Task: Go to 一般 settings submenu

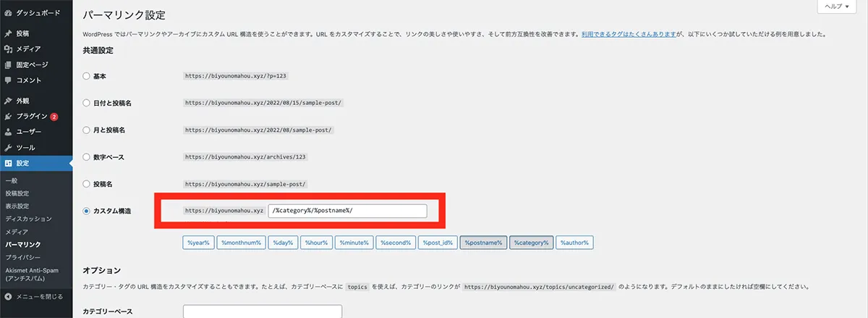Action: (x=10, y=180)
